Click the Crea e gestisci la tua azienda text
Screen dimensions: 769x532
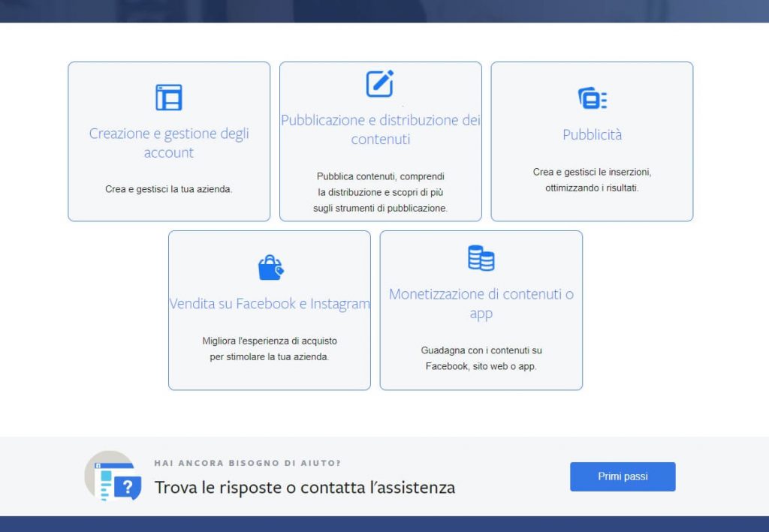[169, 189]
